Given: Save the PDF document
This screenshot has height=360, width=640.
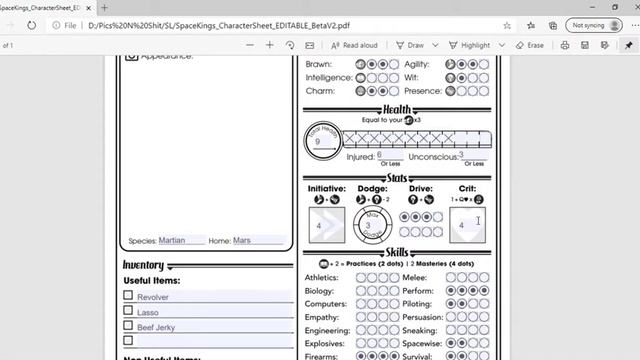Looking at the screenshot, I should [x=585, y=45].
